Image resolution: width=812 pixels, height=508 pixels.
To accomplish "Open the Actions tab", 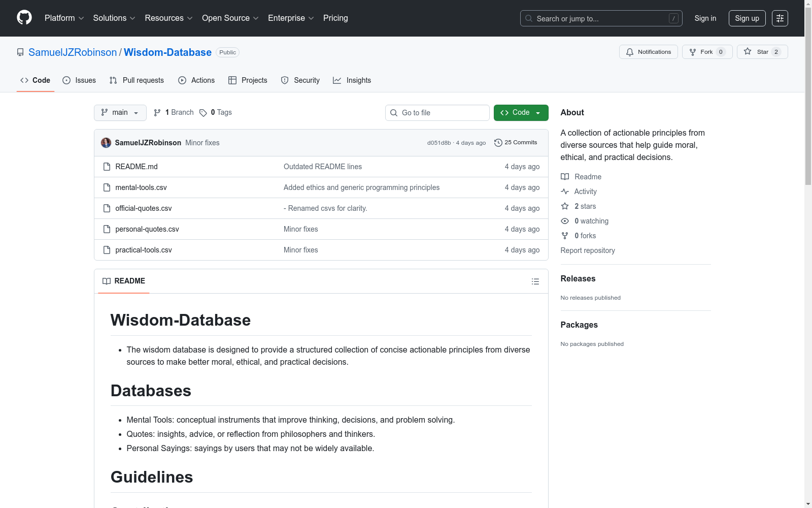I will (196, 80).
